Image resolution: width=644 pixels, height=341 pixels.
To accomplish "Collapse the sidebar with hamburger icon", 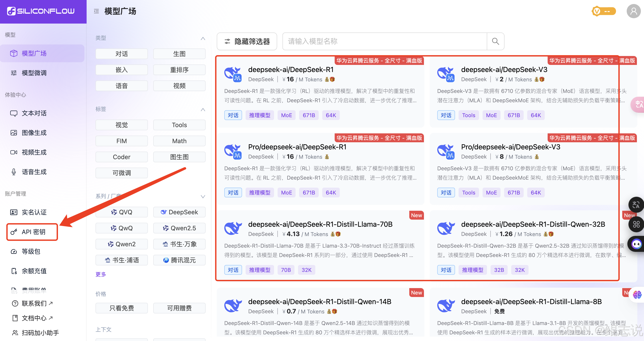I will coord(96,11).
